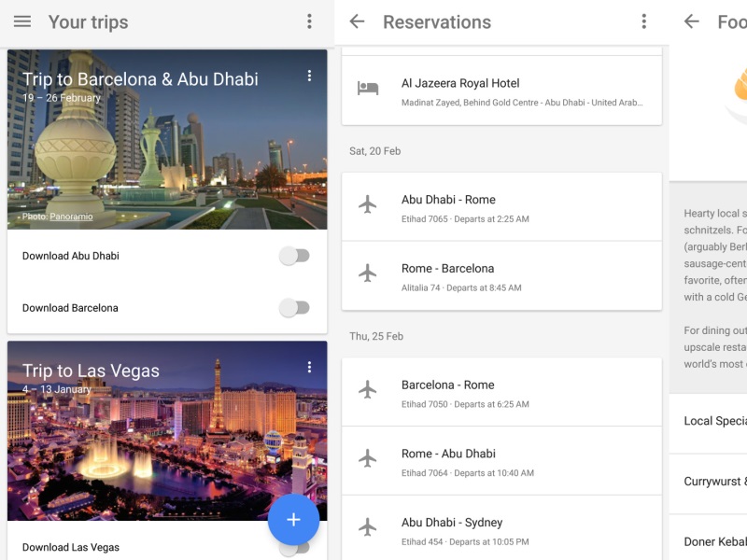
Task: Click plane icon for Abu Dhabi - Sydney
Action: [x=368, y=527]
